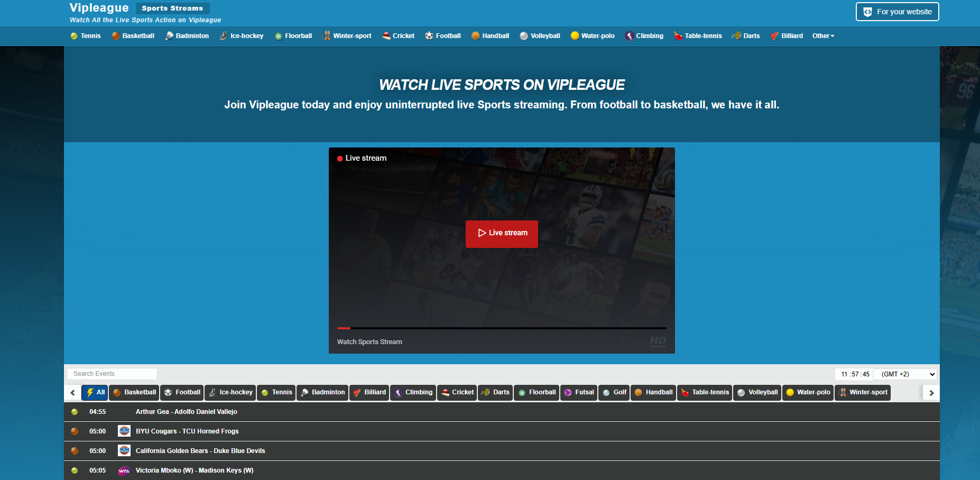Select the Darts icon in the filter bar
This screenshot has height=480, width=980.
pos(486,393)
